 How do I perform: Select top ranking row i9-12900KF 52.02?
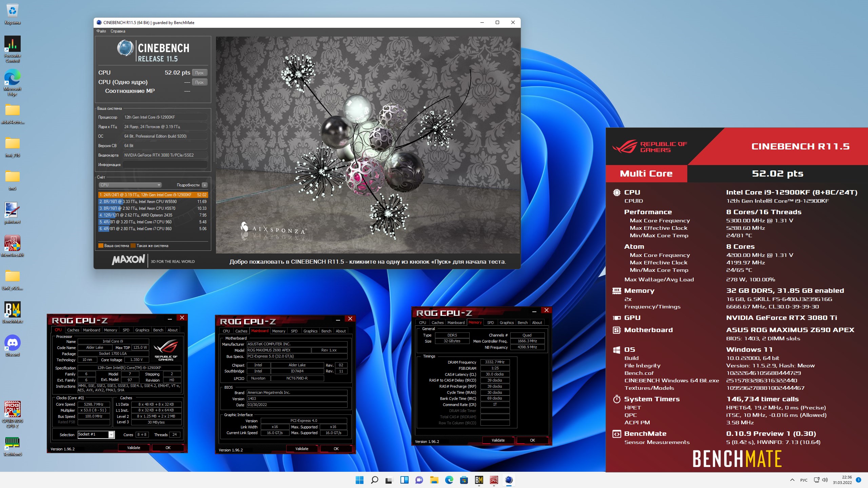click(x=153, y=195)
